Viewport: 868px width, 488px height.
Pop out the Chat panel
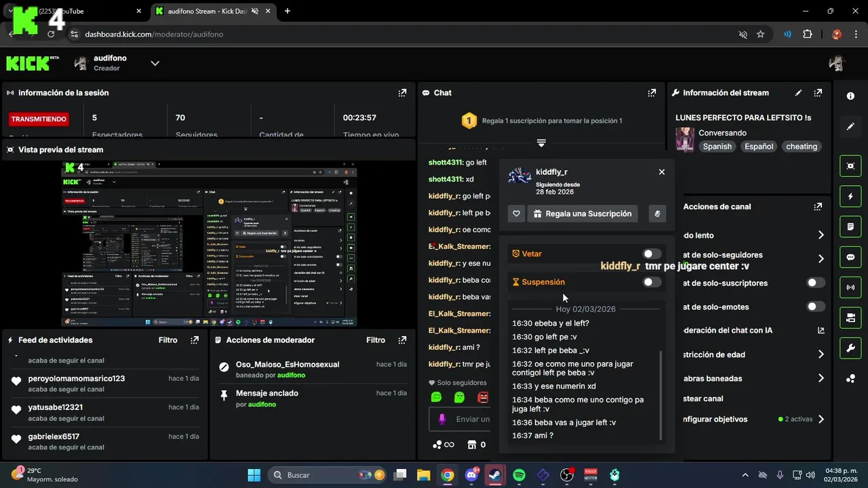[x=652, y=93]
